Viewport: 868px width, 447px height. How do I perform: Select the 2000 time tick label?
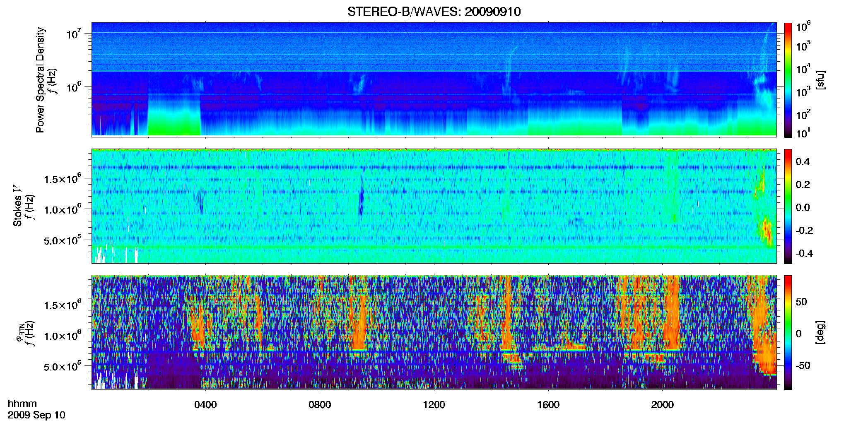[x=662, y=405]
